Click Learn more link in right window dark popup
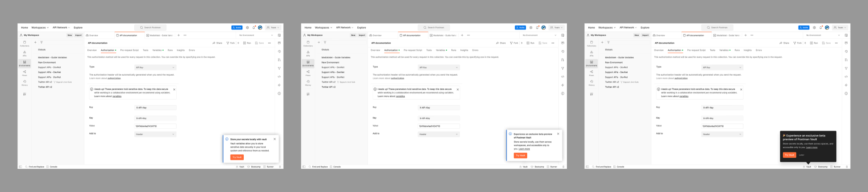868x192 pixels. [812, 147]
